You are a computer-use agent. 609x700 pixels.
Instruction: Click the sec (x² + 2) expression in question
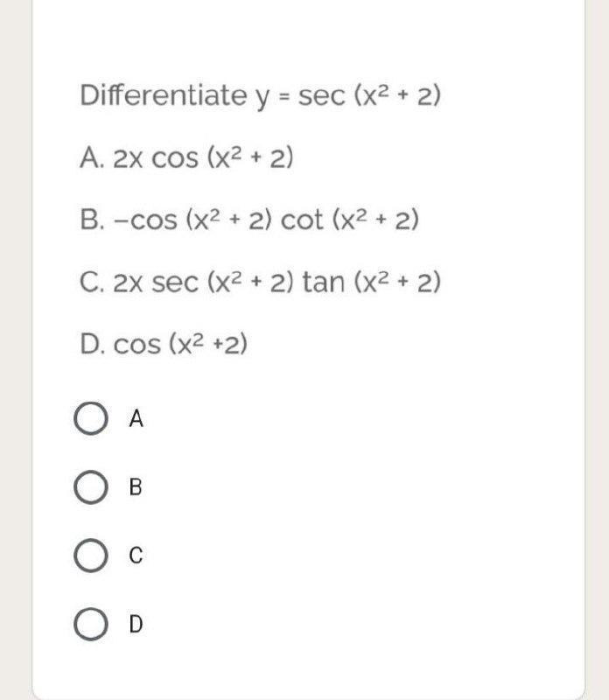(367, 94)
